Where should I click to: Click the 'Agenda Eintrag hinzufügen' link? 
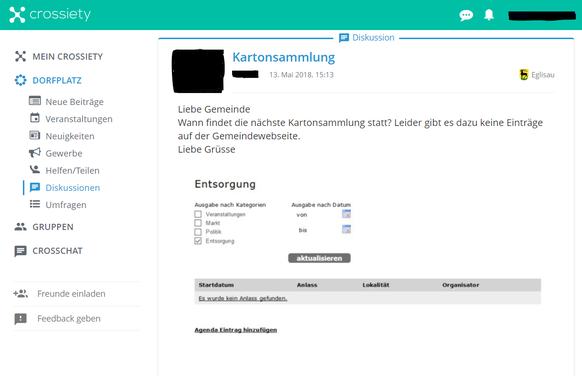[236, 330]
